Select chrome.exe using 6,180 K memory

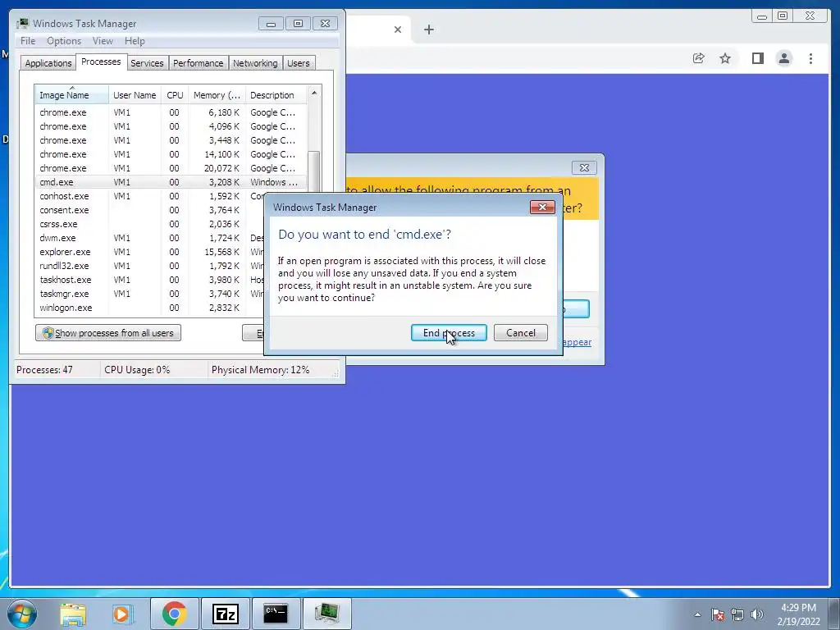coord(171,112)
